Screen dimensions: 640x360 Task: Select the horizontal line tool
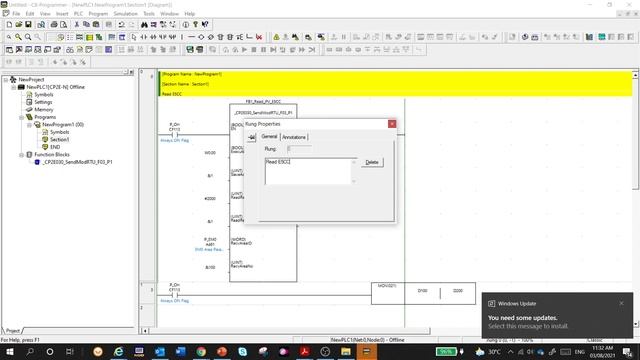pos(191,37)
